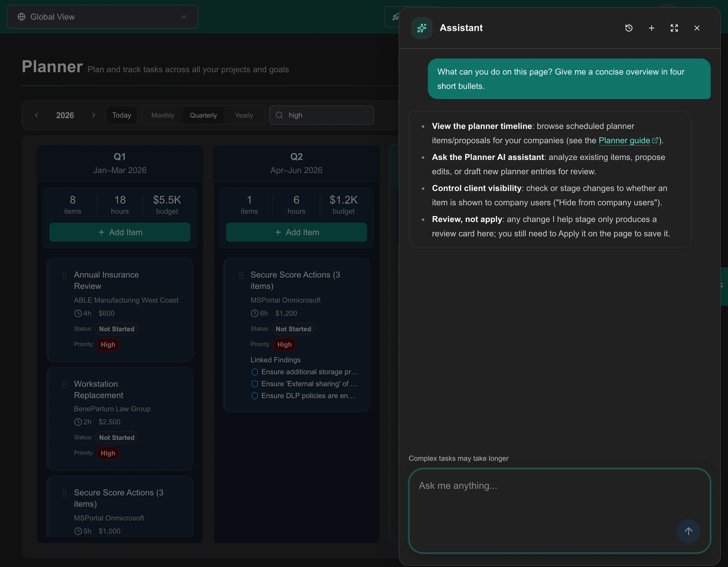Click the '$5.5K budget' summary in Q1

point(167,205)
